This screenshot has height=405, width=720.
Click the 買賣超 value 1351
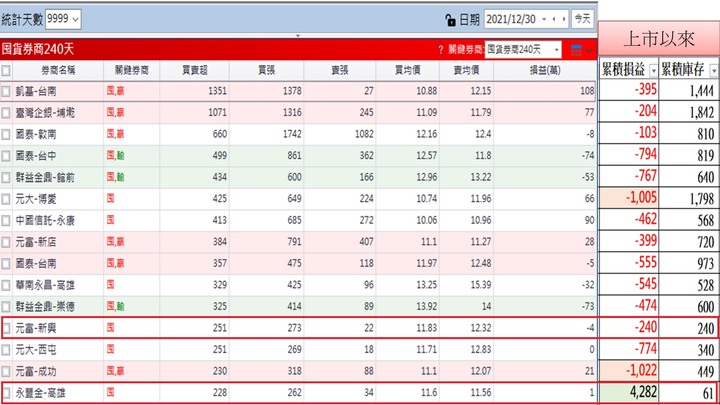point(217,91)
